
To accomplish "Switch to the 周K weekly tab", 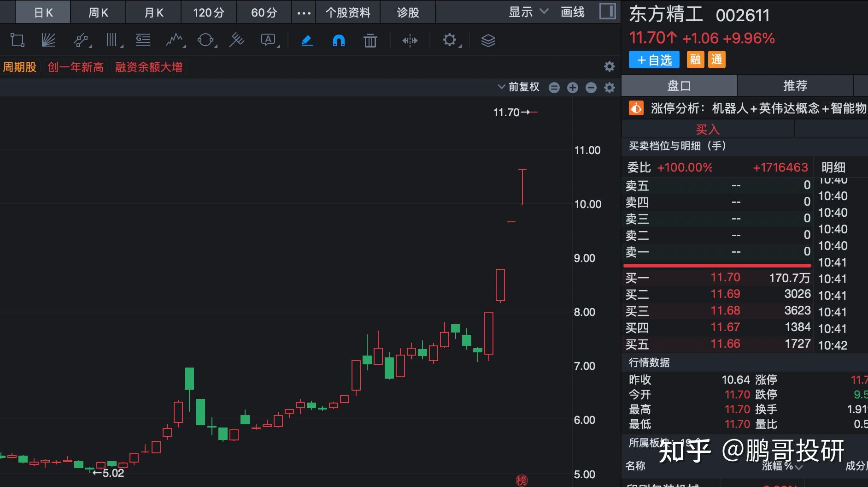I will point(98,12).
